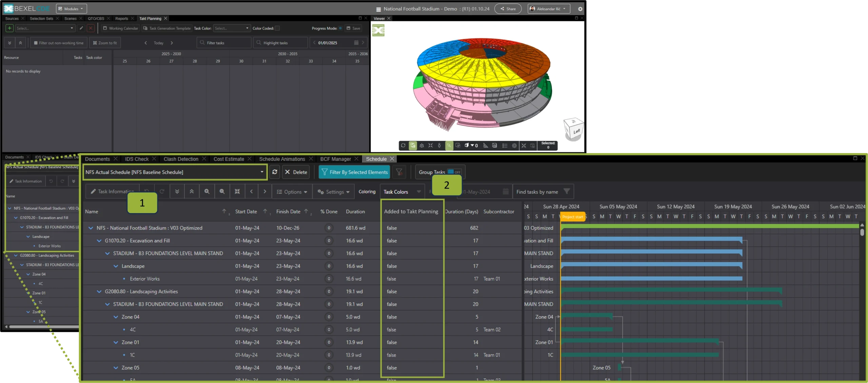Viewport: 868px width, 383px height.
Task: Click the refresh schedule icon next to Delete
Action: click(x=275, y=172)
